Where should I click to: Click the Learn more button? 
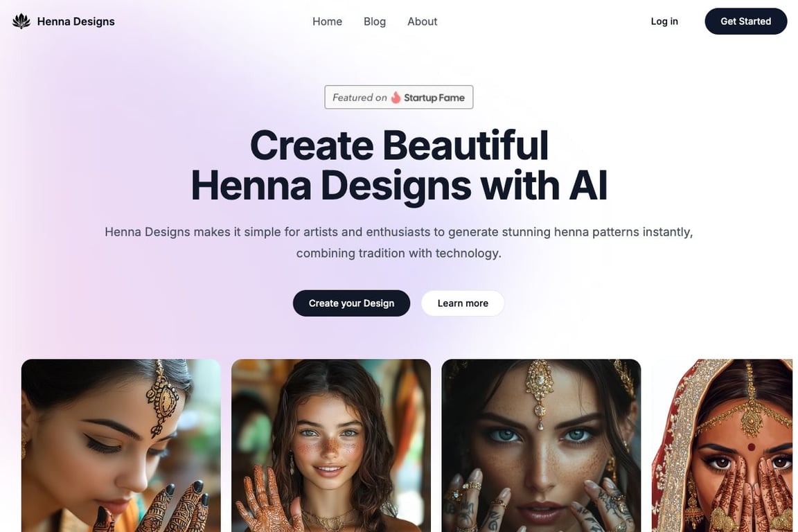coord(463,303)
